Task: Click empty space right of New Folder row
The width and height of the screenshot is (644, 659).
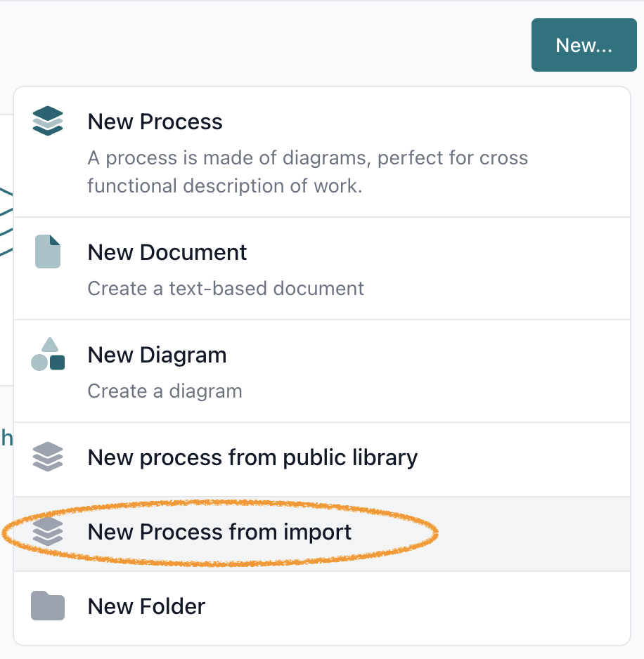Action: coord(420,608)
